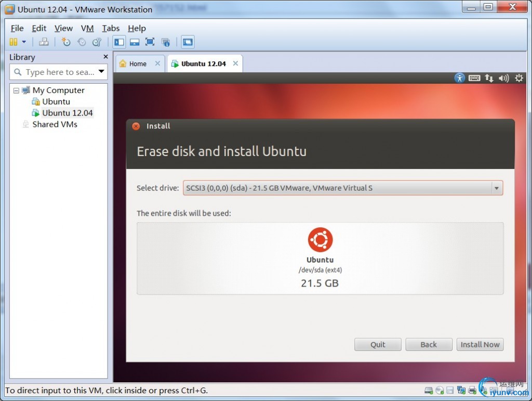532x401 pixels.
Task: Toggle the console view toolbar icon
Action: pyautogui.click(x=188, y=42)
